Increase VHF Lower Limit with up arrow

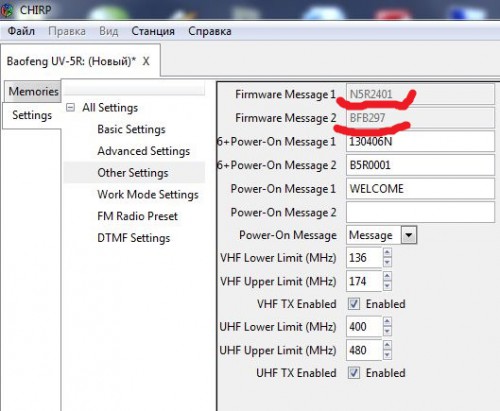[387, 252]
